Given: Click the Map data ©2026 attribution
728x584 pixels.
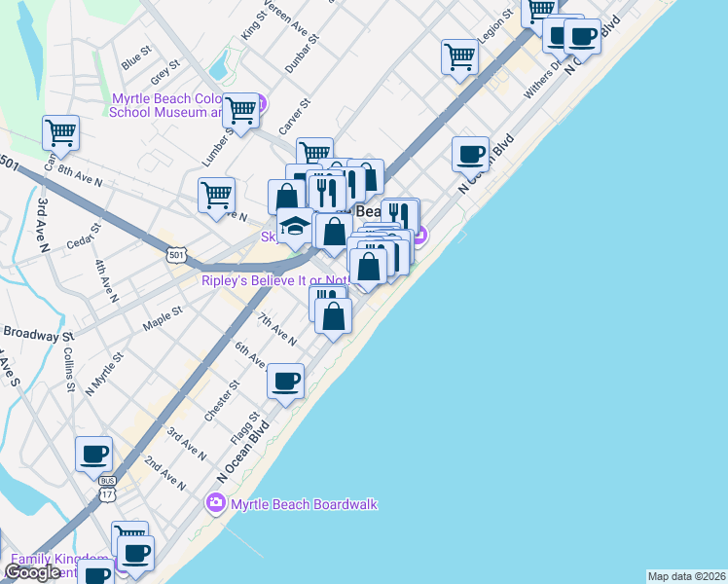Looking at the screenshot, I should 687,576.
